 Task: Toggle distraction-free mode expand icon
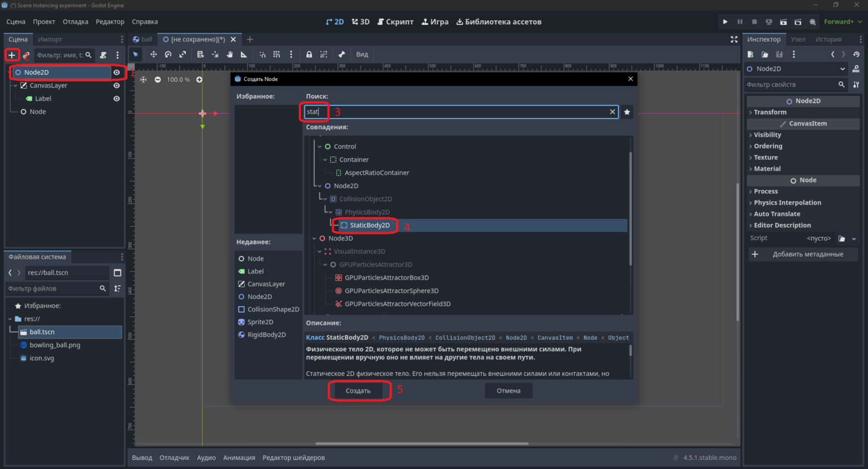(x=734, y=39)
